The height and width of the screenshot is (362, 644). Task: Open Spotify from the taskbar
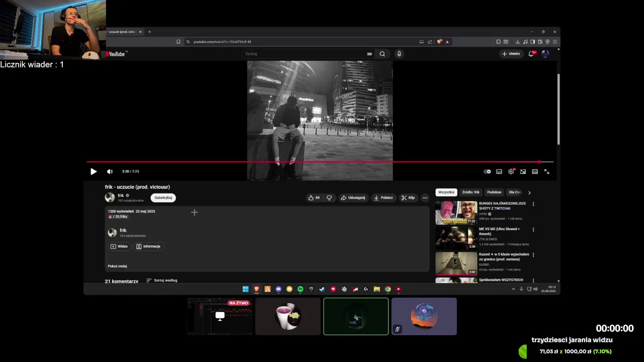(x=300, y=289)
